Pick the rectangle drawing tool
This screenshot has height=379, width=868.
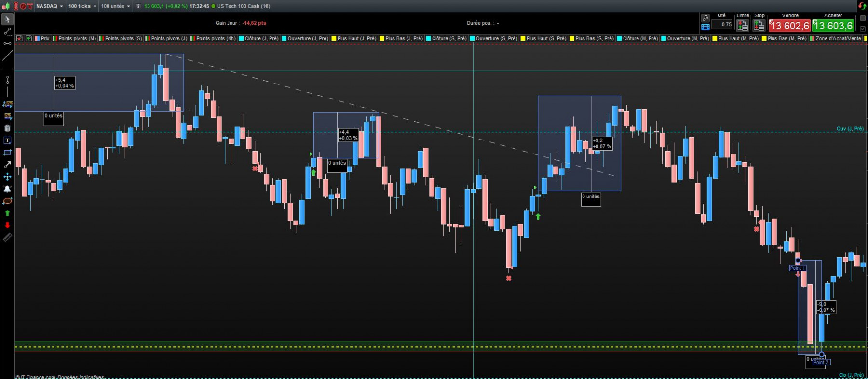point(7,153)
